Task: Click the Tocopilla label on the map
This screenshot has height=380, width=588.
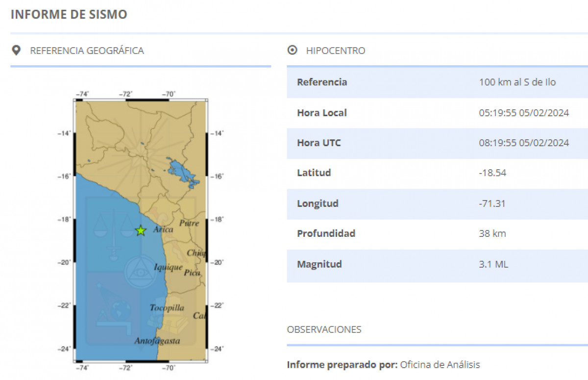Action: [167, 308]
